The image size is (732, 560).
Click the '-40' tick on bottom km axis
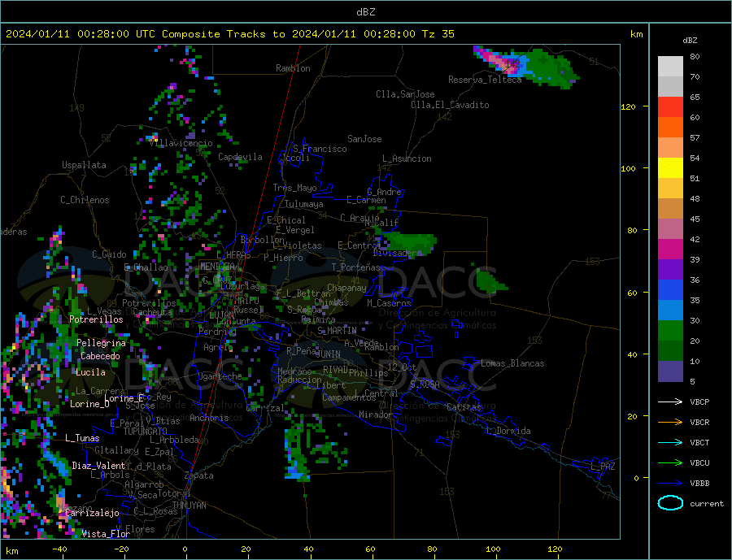(x=59, y=549)
